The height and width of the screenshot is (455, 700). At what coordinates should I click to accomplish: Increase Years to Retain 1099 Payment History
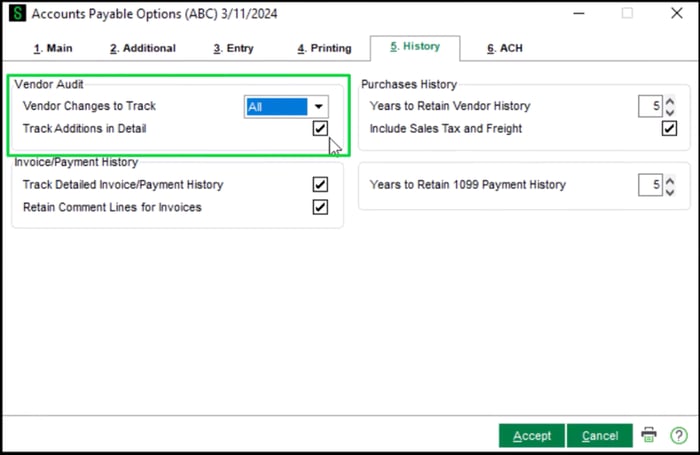pyautogui.click(x=670, y=179)
